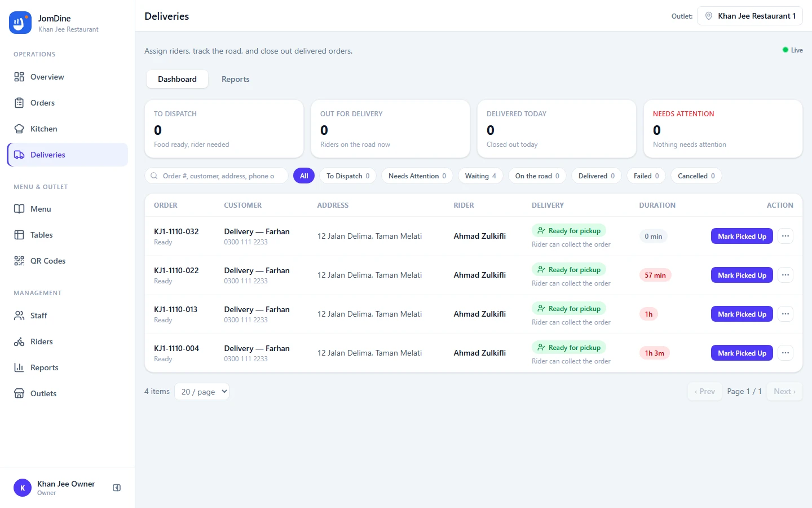The image size is (812, 508).
Task: Open the Khan Jee Restaurant 1 outlet selector
Action: coord(750,16)
